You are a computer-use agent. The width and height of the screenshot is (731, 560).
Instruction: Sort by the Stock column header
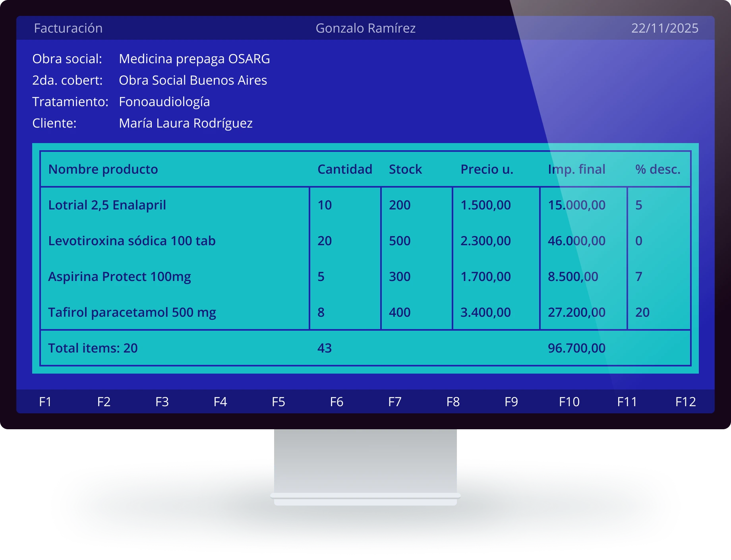[405, 169]
